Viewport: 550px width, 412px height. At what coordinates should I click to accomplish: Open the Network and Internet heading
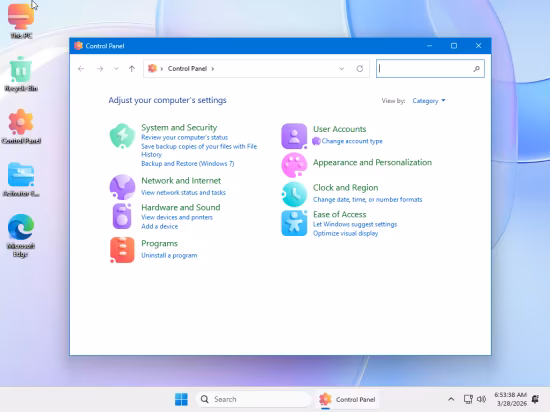point(181,181)
